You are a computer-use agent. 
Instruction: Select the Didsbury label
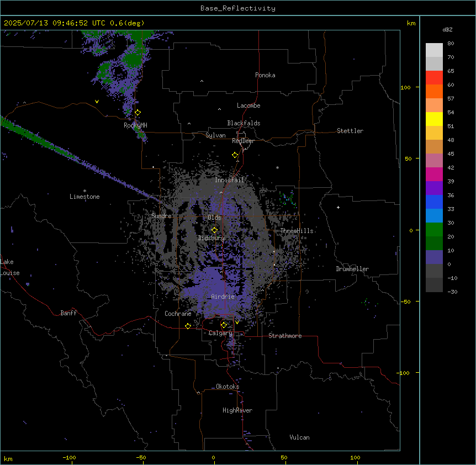tap(211, 238)
